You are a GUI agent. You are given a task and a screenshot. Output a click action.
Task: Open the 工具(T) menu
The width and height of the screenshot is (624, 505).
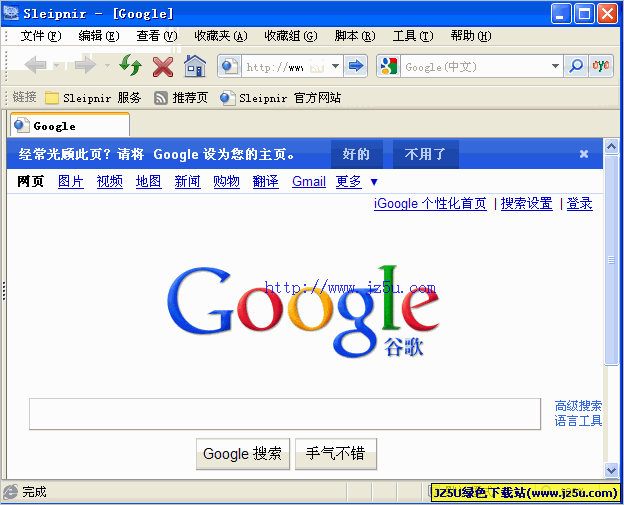[413, 36]
